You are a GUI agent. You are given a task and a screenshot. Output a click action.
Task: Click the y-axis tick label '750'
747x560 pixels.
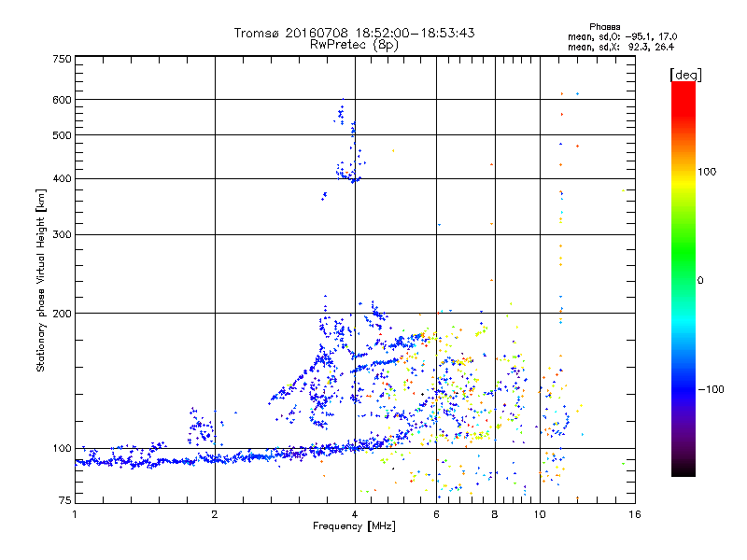(63, 59)
